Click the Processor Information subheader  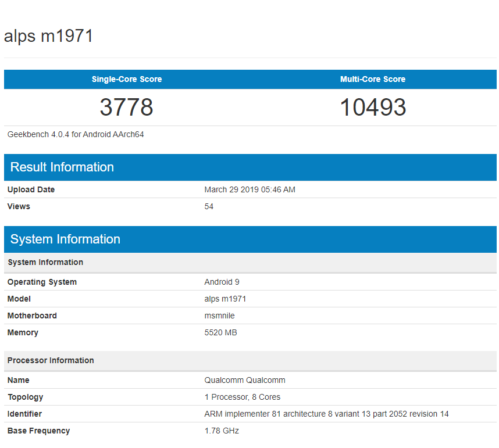click(x=250, y=361)
